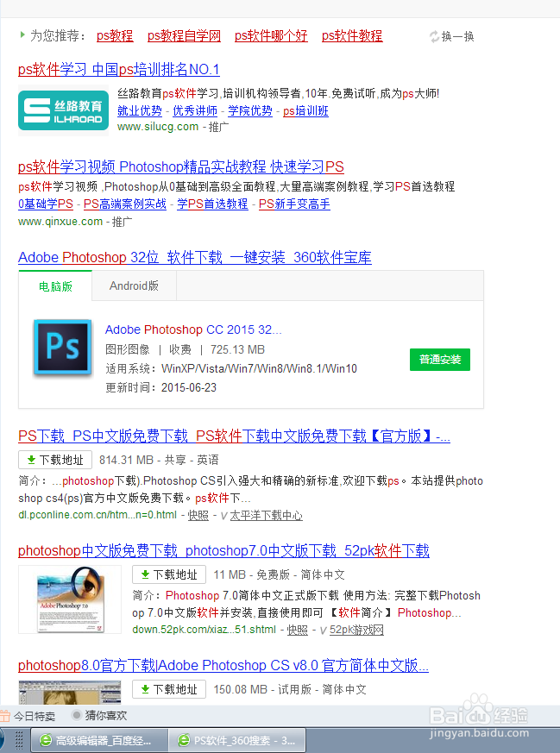
Task: Click the green 普通安装 button
Action: click(x=440, y=360)
